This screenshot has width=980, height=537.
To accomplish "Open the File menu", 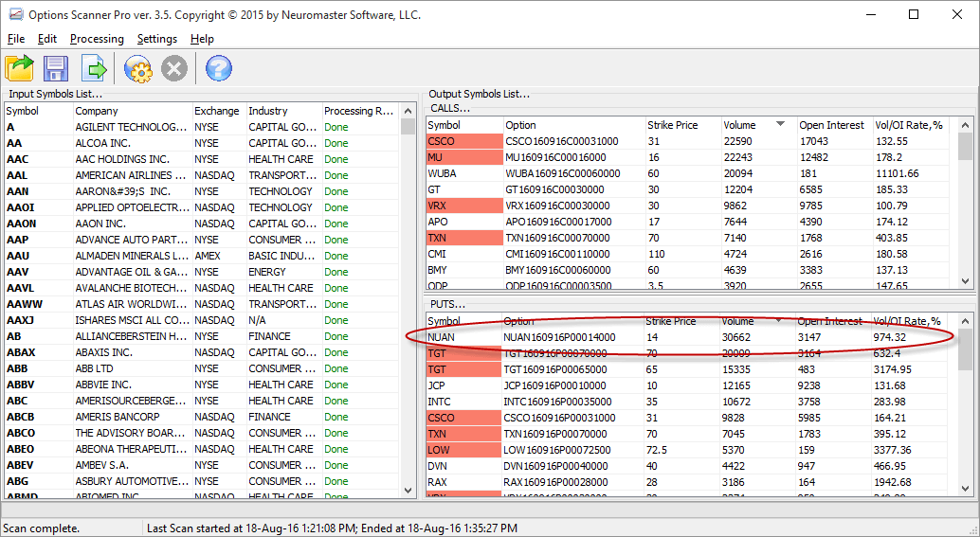I will [15, 39].
